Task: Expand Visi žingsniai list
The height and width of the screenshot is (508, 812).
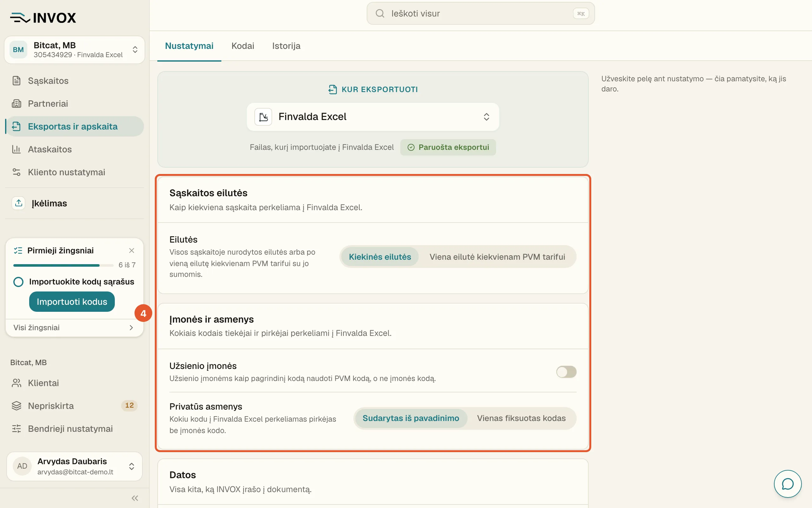Action: tap(75, 327)
